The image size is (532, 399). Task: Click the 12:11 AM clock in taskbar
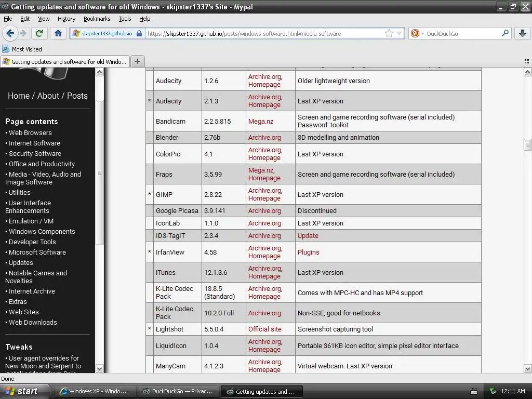tap(513, 391)
